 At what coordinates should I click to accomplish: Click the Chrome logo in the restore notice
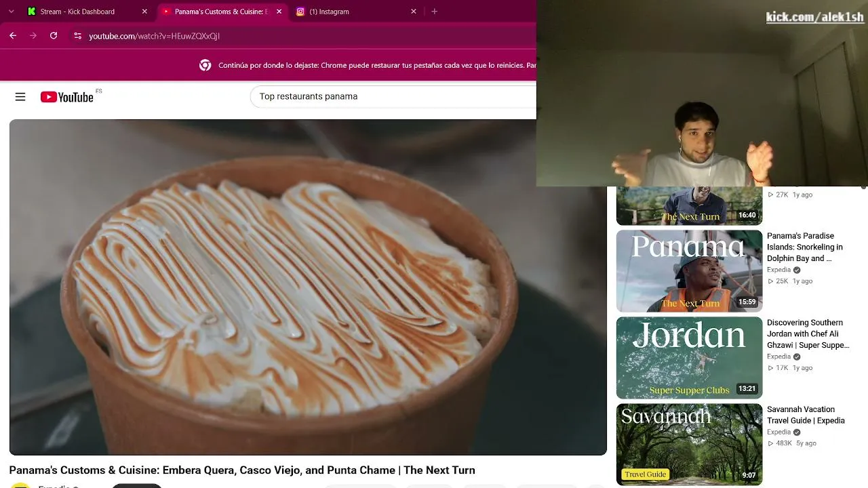[x=205, y=65]
